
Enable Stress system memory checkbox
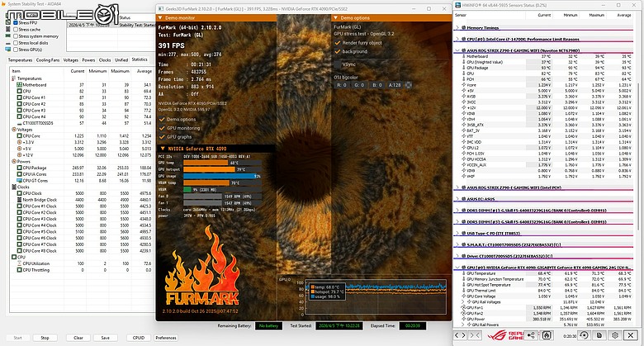(x=16, y=36)
